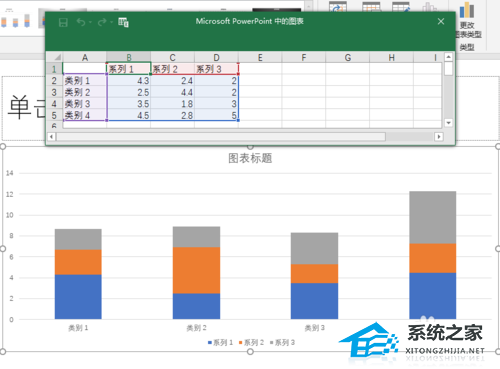Click the 类别 1 axis label on chart

click(78, 328)
